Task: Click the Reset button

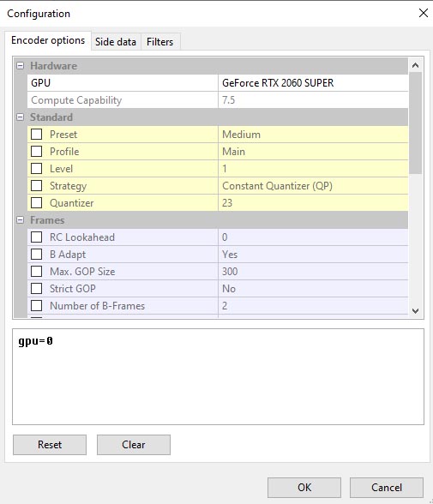Action: coord(50,445)
